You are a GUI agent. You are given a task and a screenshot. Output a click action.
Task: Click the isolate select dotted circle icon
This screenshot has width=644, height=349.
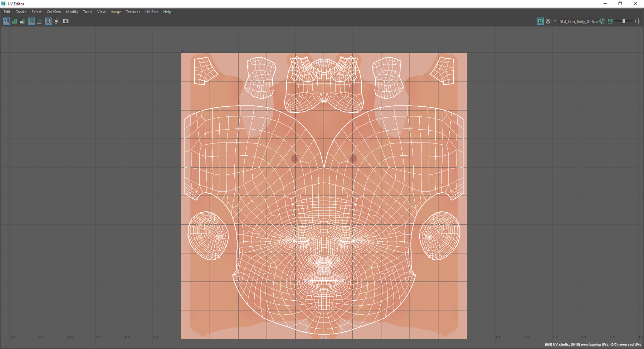pos(57,21)
